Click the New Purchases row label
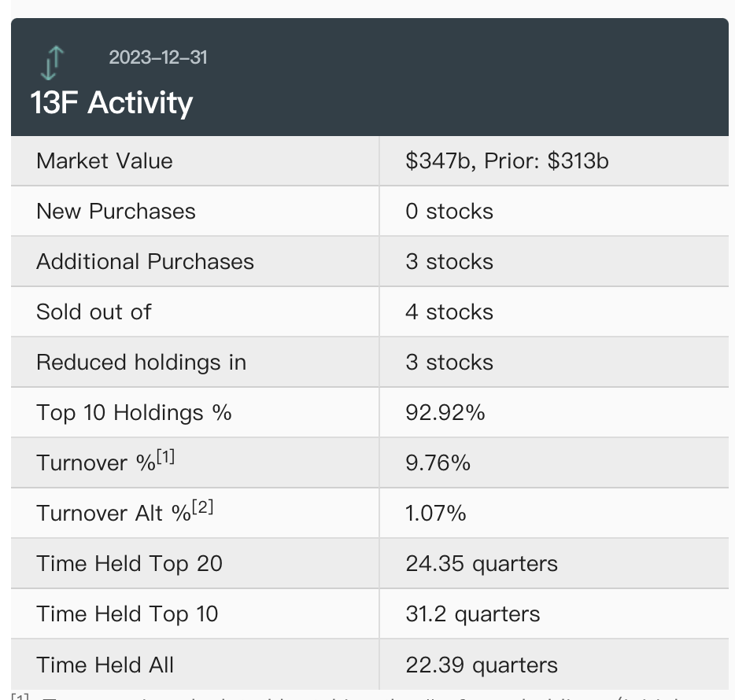The width and height of the screenshot is (735, 700). 116,212
